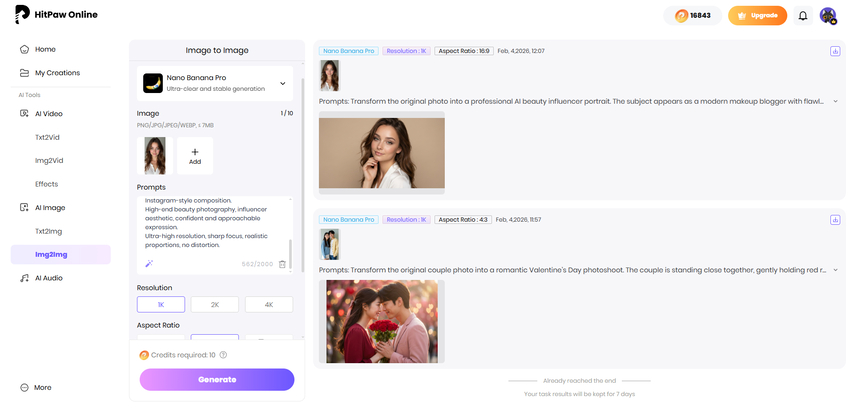Screen dimensions: 854x409
Task: Open the generated Valentine's couple image
Action: pyautogui.click(x=382, y=322)
